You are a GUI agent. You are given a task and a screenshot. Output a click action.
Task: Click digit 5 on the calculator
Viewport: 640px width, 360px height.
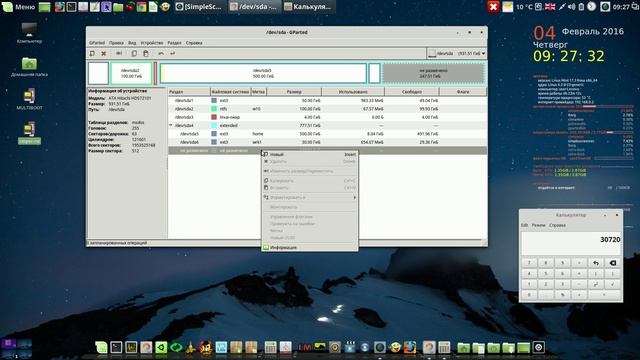pyautogui.click(x=546, y=274)
